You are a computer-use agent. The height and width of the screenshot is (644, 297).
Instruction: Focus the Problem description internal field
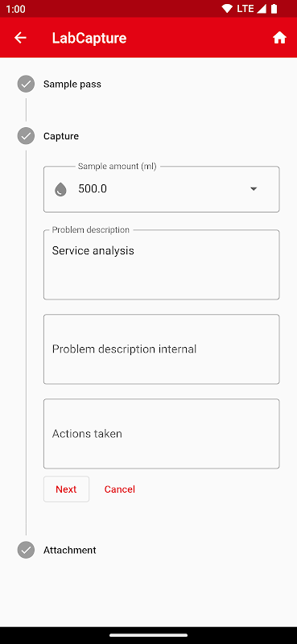pos(162,349)
